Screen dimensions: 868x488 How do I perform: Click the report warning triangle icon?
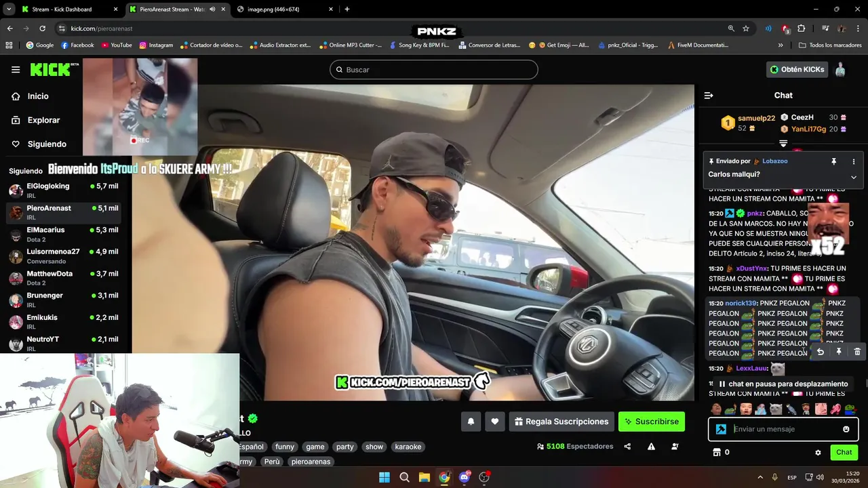651,447
